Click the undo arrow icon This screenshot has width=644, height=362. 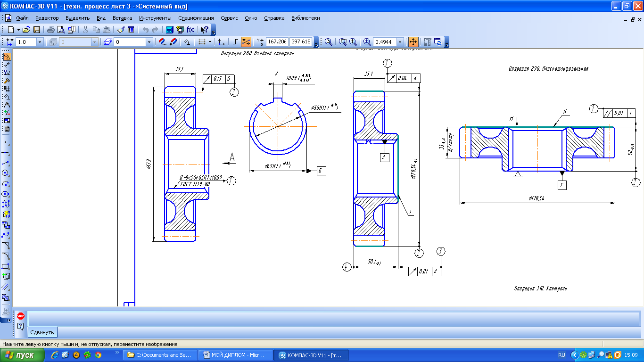tap(146, 30)
